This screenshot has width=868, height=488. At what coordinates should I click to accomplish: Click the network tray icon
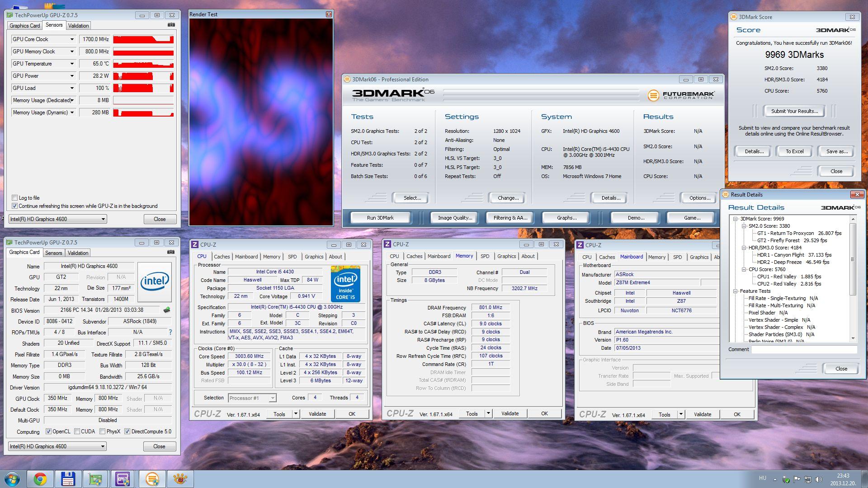pyautogui.click(x=807, y=479)
